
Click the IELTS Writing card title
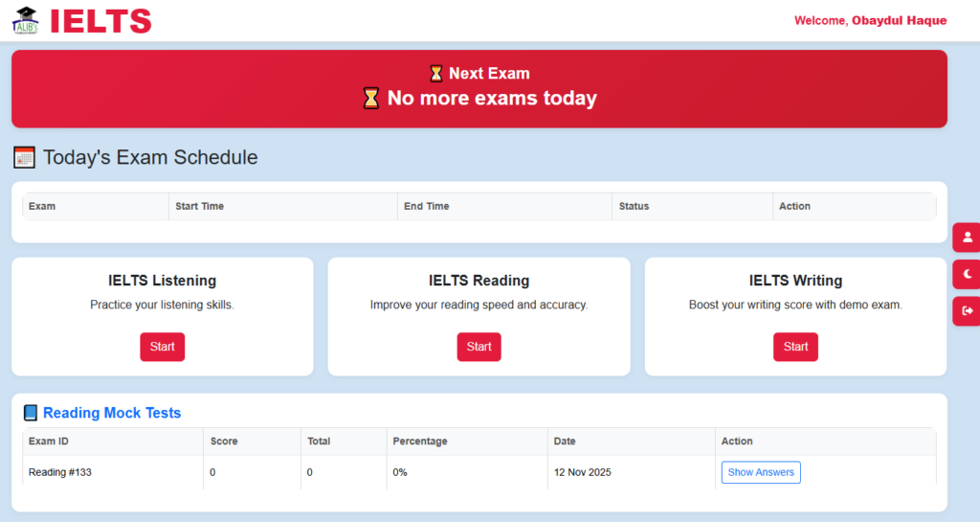point(795,281)
